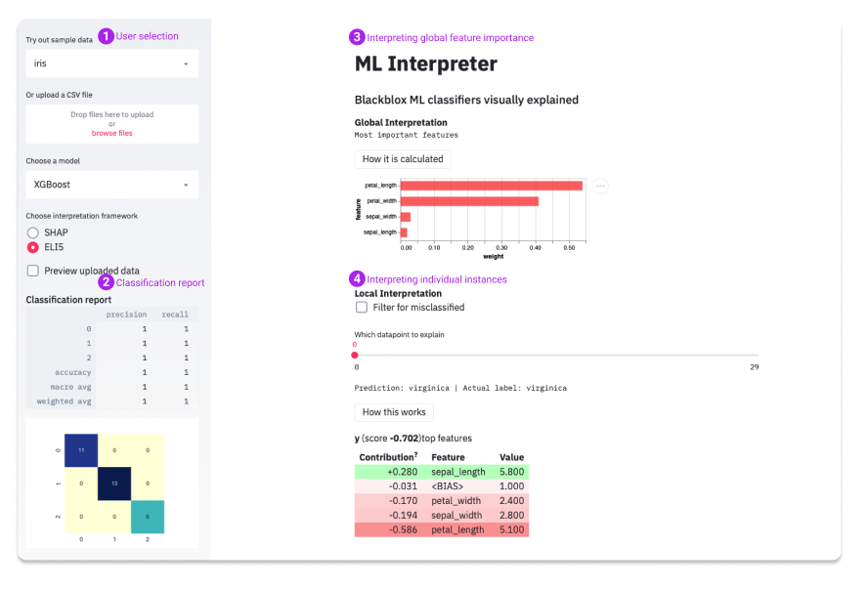
Task: Click the petal_length bar in chart
Action: click(491, 186)
